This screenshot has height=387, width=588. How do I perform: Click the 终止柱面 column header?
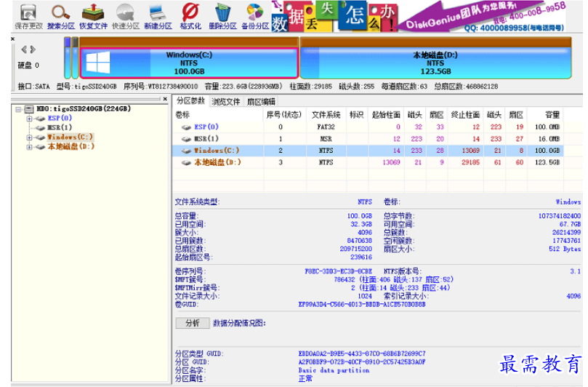click(x=465, y=114)
